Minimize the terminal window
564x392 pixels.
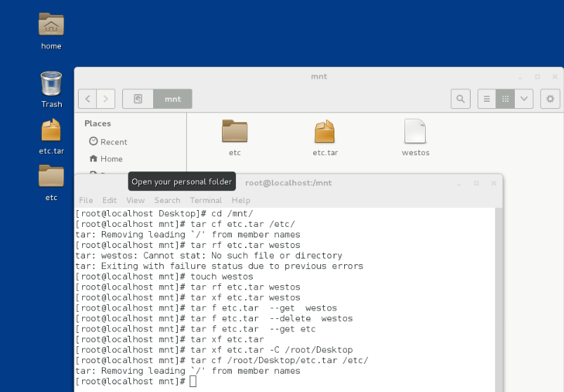459,183
